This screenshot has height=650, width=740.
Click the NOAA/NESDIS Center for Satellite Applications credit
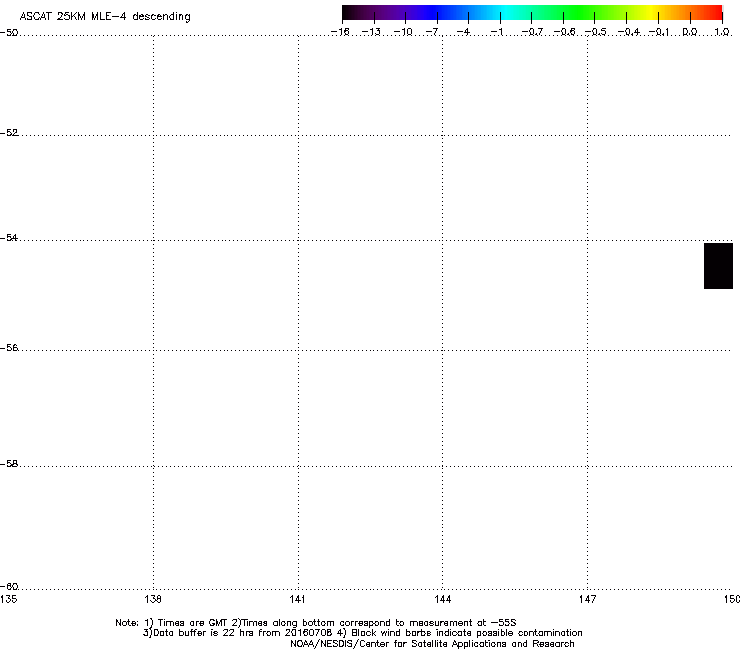pyautogui.click(x=432, y=644)
